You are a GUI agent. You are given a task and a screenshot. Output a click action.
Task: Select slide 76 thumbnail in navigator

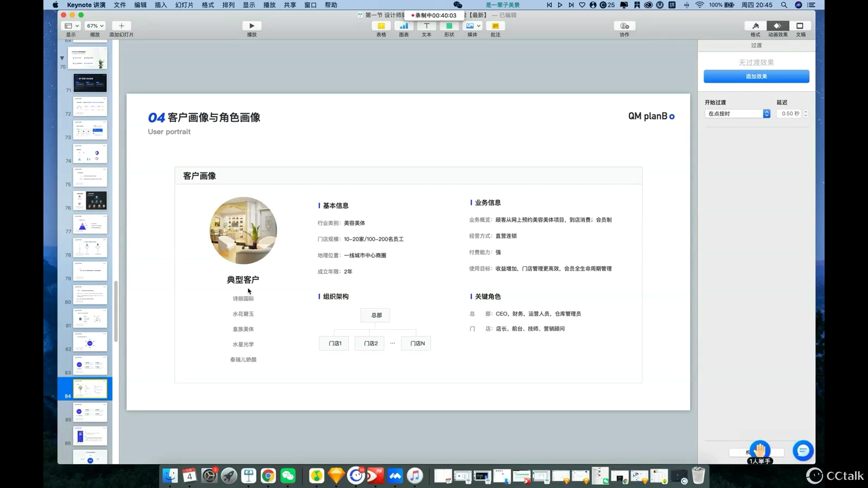(x=90, y=201)
